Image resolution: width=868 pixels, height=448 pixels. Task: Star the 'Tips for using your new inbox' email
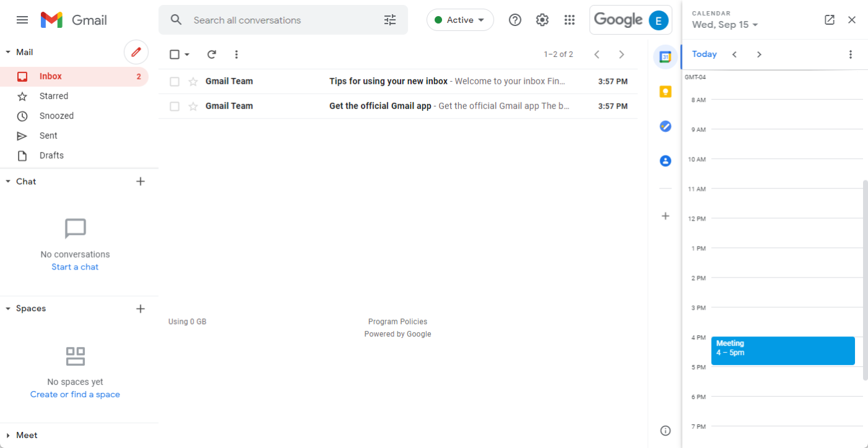point(193,82)
